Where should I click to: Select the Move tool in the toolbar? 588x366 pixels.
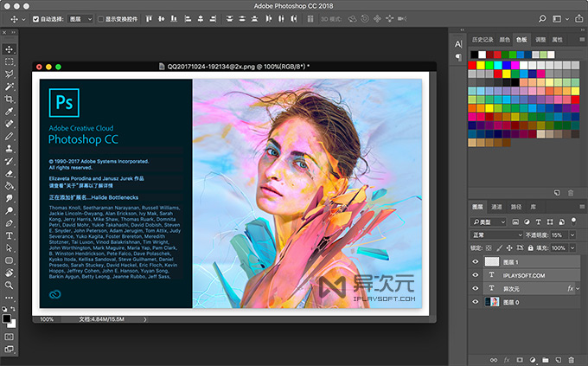(x=10, y=49)
